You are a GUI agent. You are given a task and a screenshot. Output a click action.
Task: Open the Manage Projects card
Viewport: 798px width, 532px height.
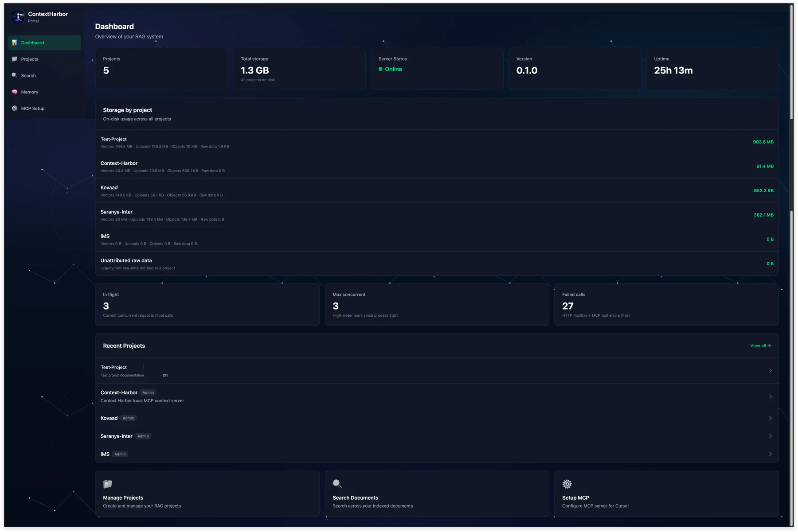pyautogui.click(x=207, y=494)
